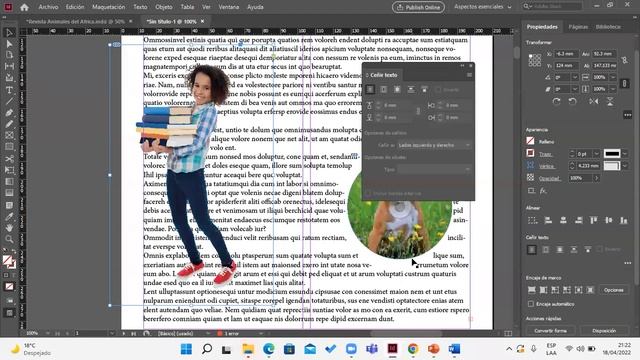Fill the frame proportionally under Encaje de marco

point(531,290)
